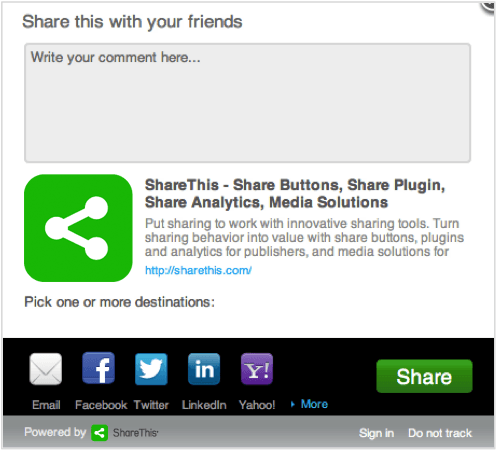
Task: Click the Facebook label text
Action: pyautogui.click(x=101, y=405)
